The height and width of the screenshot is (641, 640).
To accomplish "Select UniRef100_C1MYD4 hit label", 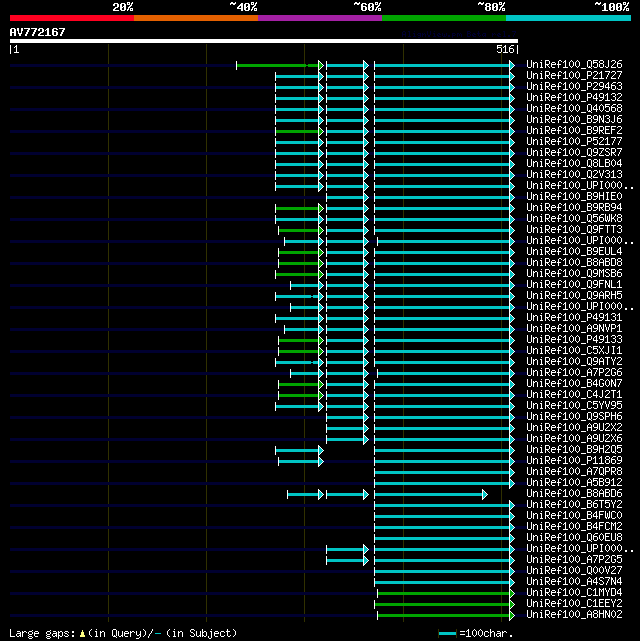I will pos(574,593).
